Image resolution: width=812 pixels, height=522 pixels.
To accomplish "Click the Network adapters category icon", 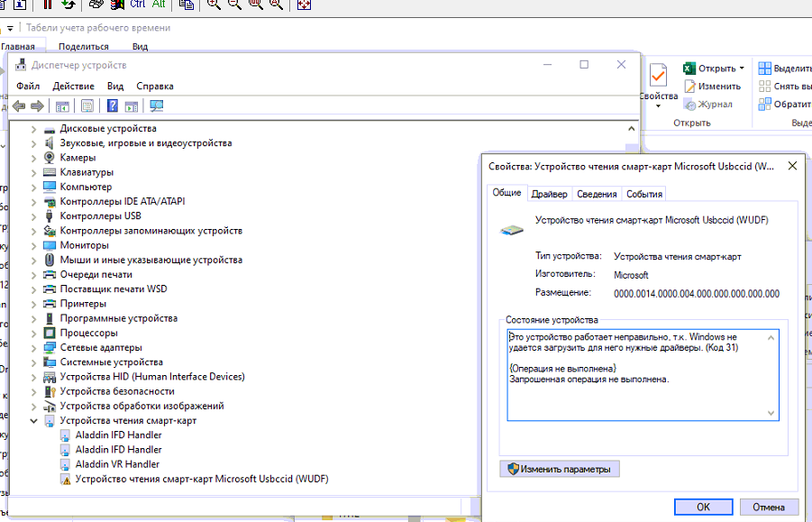I will (x=50, y=347).
